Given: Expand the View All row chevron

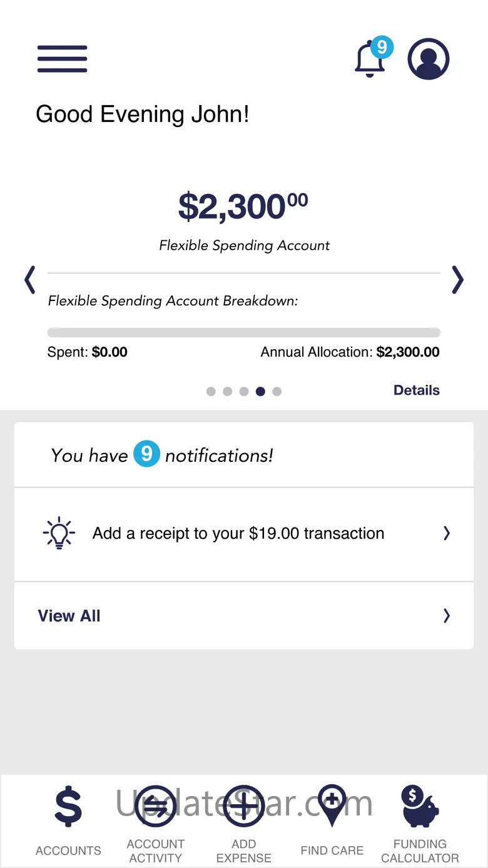Looking at the screenshot, I should 447,616.
